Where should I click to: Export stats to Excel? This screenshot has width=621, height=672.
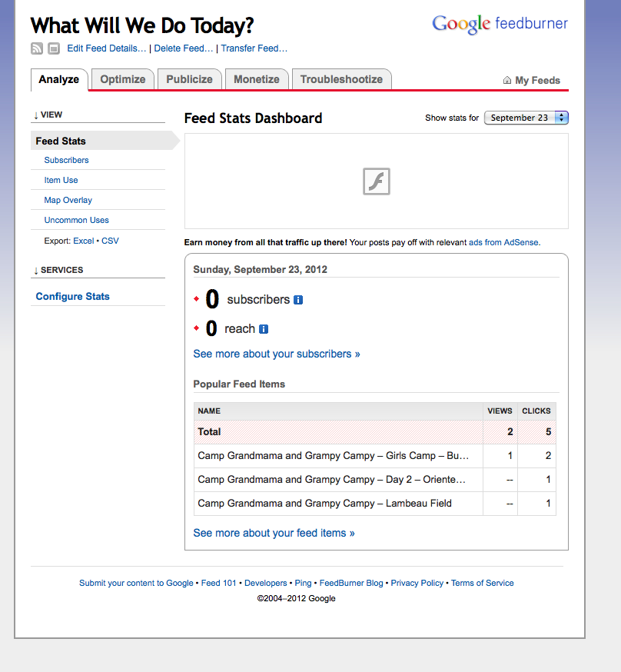pyautogui.click(x=84, y=241)
